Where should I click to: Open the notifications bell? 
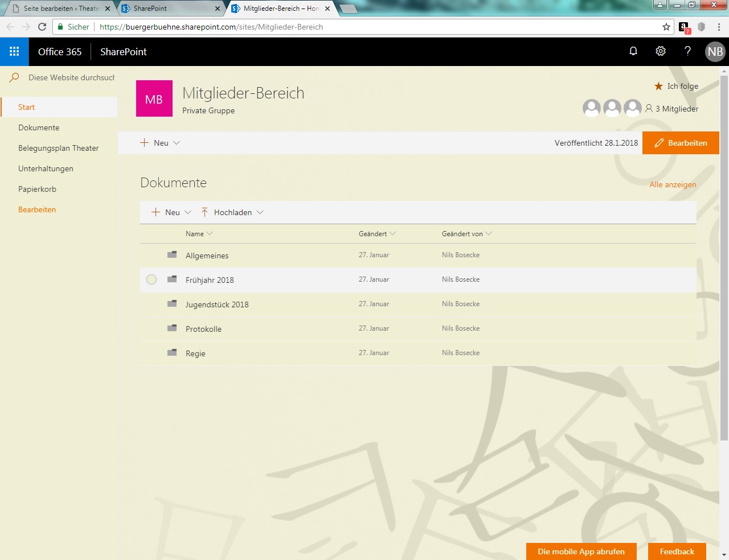(x=633, y=51)
